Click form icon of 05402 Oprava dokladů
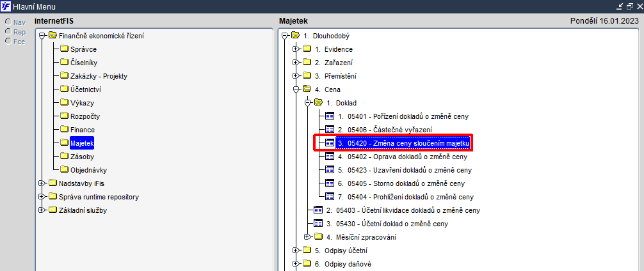Viewport: 644px width, 271px height. tap(330, 156)
